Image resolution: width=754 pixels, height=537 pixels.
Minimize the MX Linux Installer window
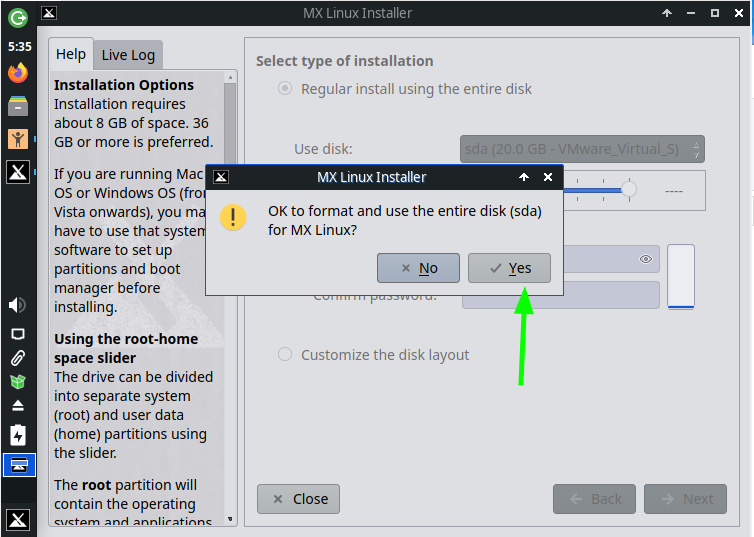pyautogui.click(x=691, y=13)
